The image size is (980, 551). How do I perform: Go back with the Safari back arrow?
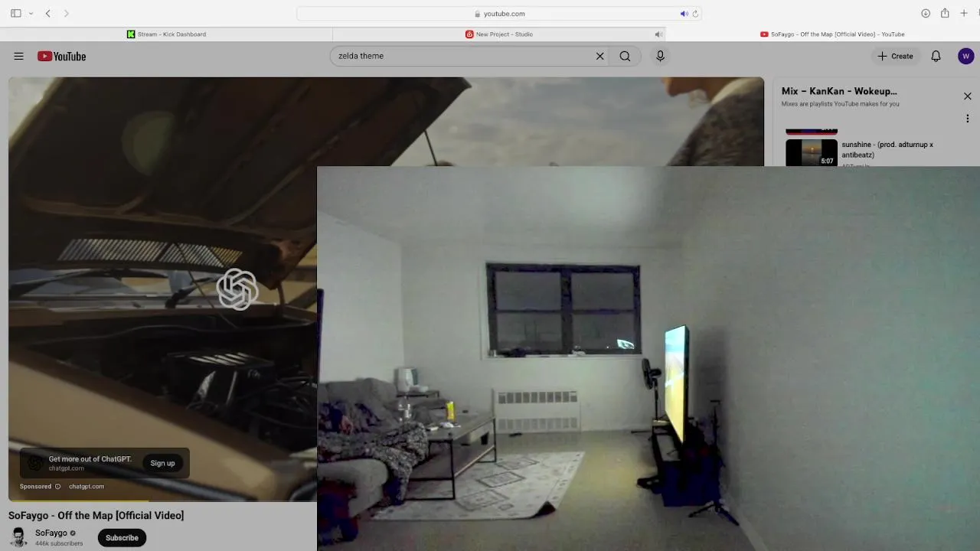pos(48,14)
